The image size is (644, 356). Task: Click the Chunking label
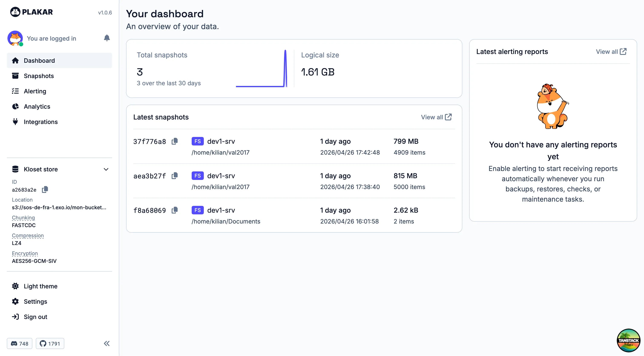[23, 218]
